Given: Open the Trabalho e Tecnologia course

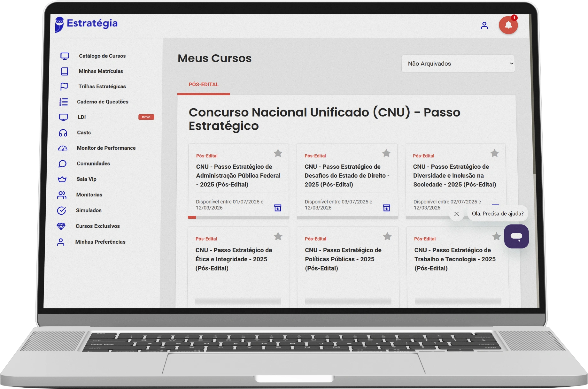Looking at the screenshot, I should pos(454,259).
